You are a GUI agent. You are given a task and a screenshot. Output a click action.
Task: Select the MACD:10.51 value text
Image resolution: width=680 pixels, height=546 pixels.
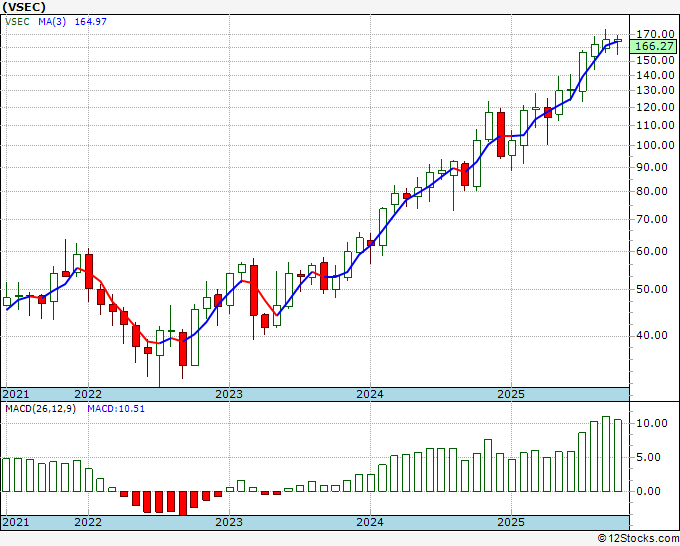pos(116,409)
